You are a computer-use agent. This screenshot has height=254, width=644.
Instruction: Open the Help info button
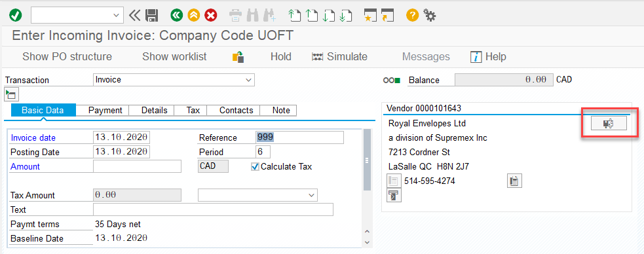click(x=488, y=57)
